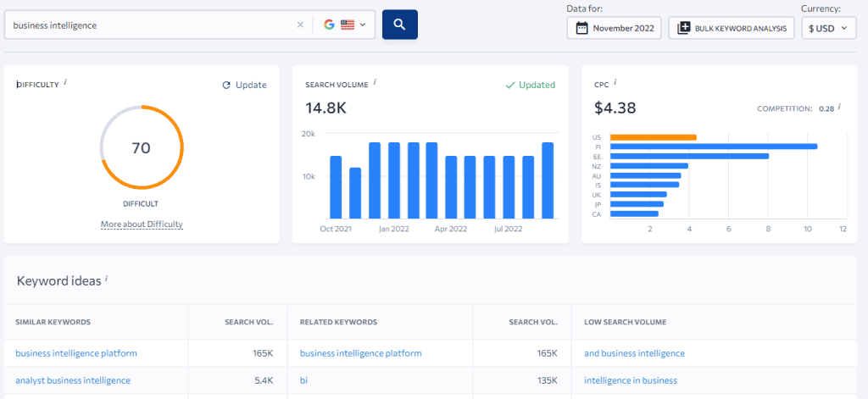The image size is (868, 399).
Task: Open the Google US search engine dropdown
Action: 345,25
